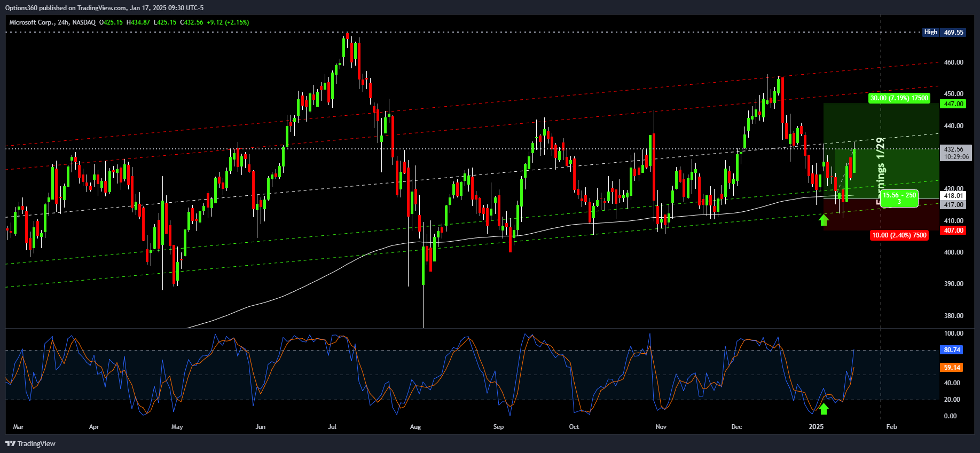Click the current price tag 432.56 on axis

coord(953,149)
